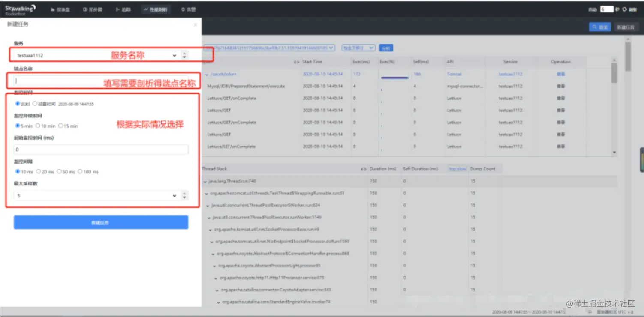This screenshot has width=644, height=317.
Task: Click the Exec(%) bar for /oauth/token
Action: tap(394, 78)
